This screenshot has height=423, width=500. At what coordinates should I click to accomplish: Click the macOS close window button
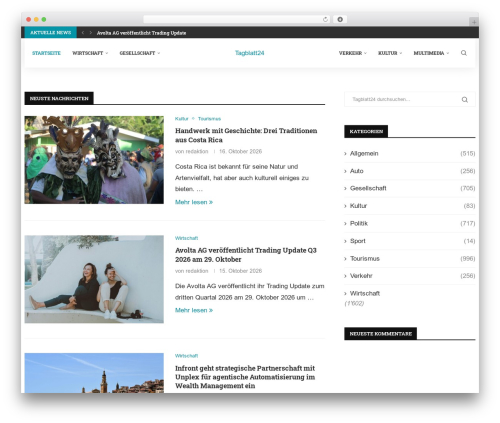(29, 19)
